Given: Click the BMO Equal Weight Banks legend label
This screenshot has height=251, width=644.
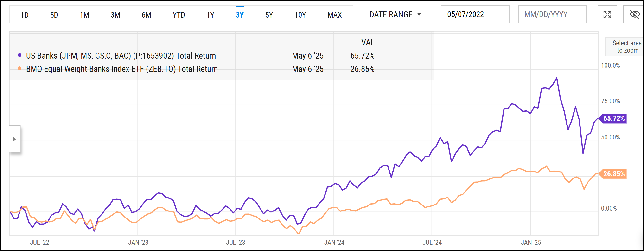Looking at the screenshot, I should tap(122, 69).
